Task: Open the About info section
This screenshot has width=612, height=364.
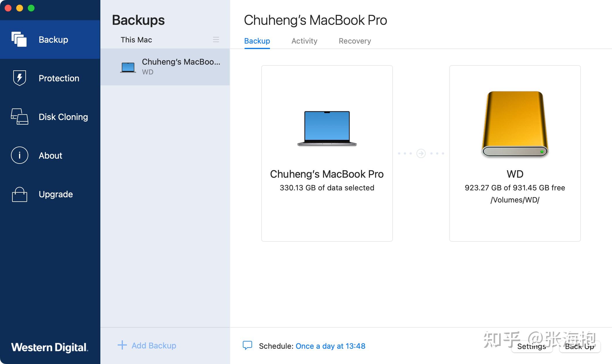Action: click(x=50, y=155)
